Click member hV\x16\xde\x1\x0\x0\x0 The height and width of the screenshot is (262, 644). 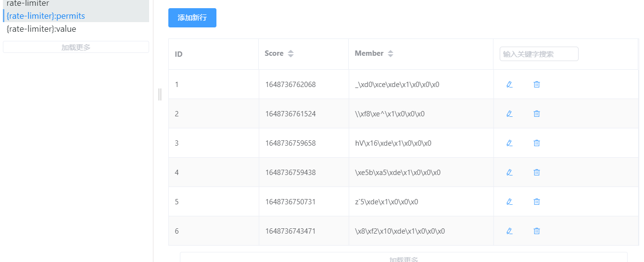[393, 143]
